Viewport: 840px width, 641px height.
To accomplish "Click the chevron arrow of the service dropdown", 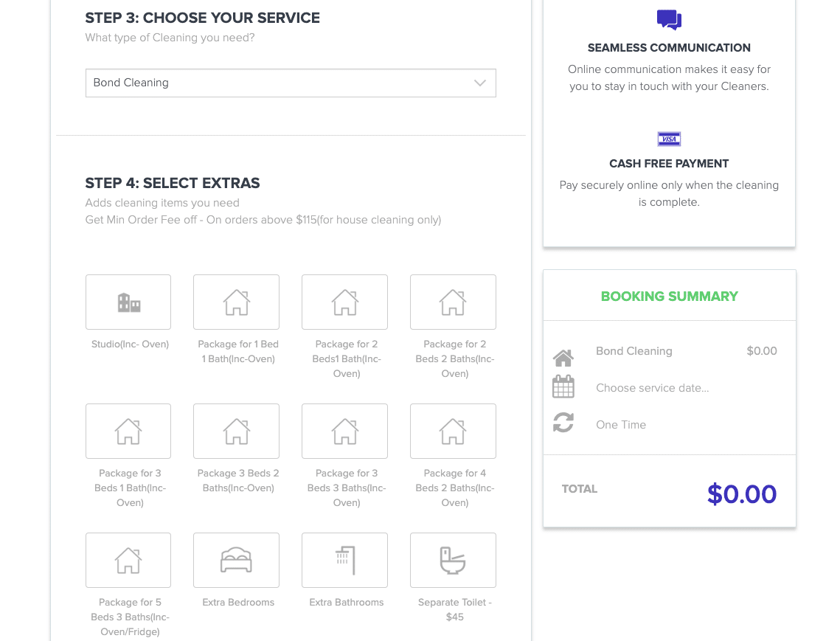I will click(x=480, y=83).
